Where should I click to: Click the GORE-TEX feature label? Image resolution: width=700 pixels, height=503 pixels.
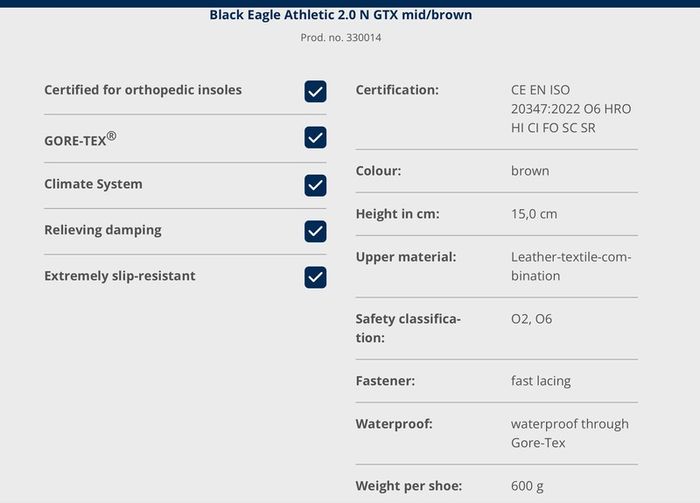(x=80, y=139)
